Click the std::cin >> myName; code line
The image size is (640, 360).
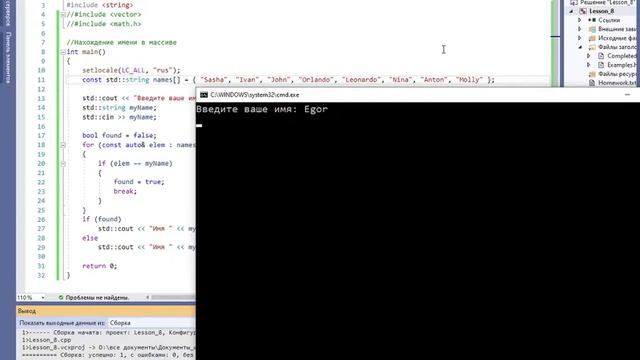click(x=119, y=117)
